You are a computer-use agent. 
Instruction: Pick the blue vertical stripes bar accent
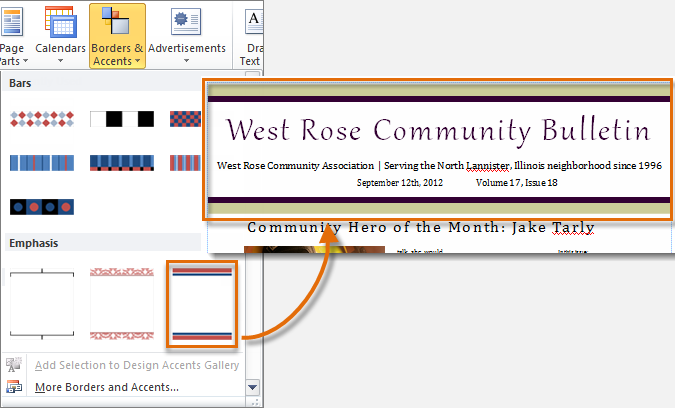coord(40,162)
